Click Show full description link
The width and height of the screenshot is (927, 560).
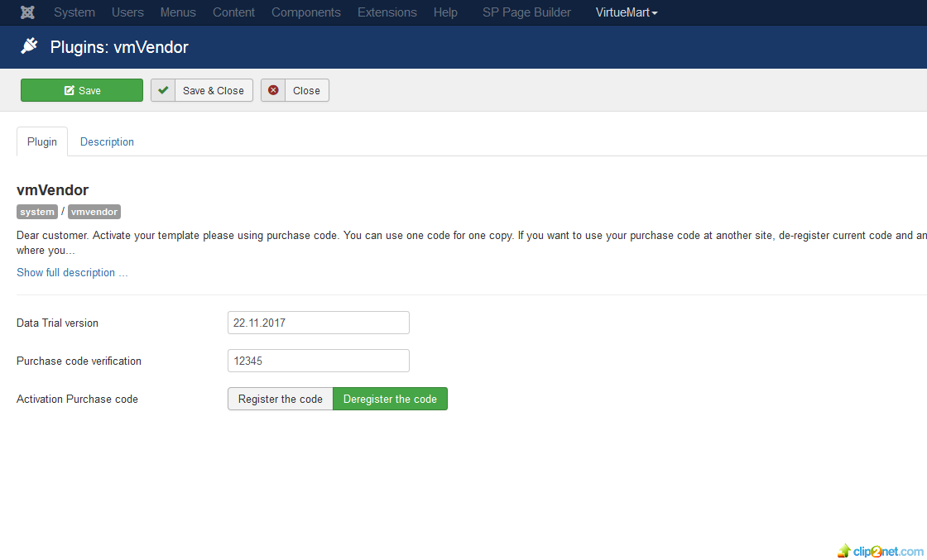pyautogui.click(x=72, y=272)
